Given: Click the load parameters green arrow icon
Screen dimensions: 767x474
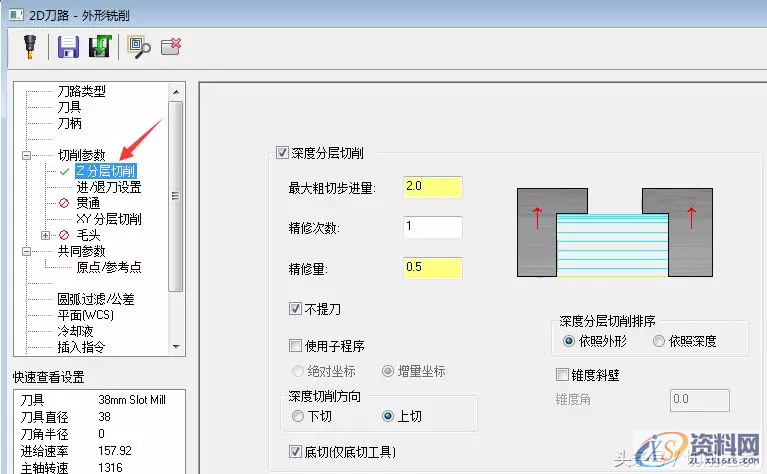Looking at the screenshot, I should (x=100, y=47).
